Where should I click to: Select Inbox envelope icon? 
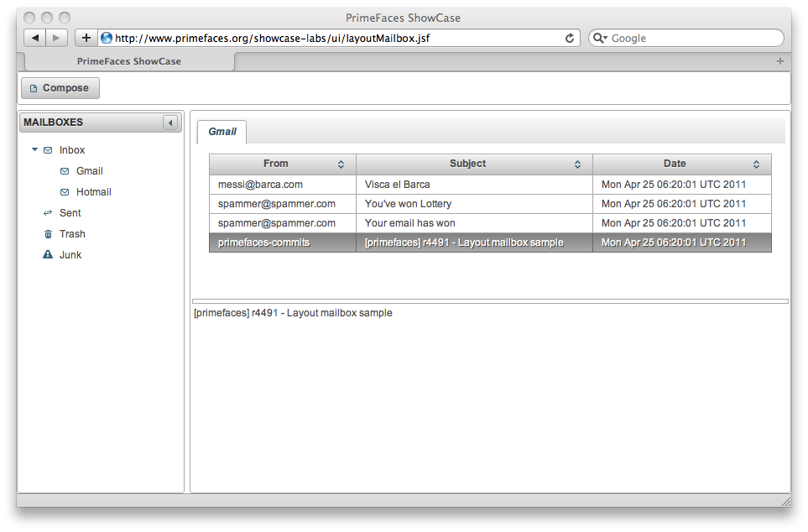tap(48, 150)
